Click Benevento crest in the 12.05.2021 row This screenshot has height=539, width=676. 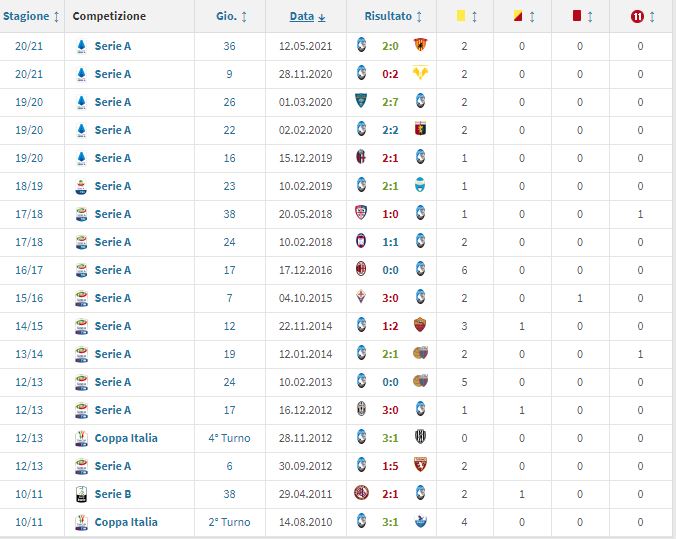420,46
